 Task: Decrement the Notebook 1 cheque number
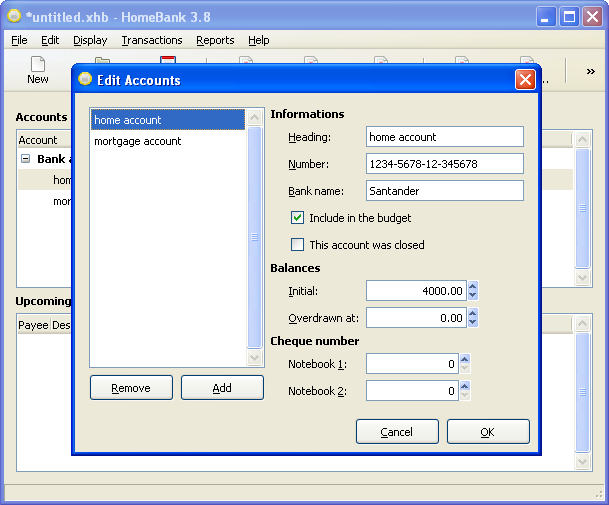point(465,368)
